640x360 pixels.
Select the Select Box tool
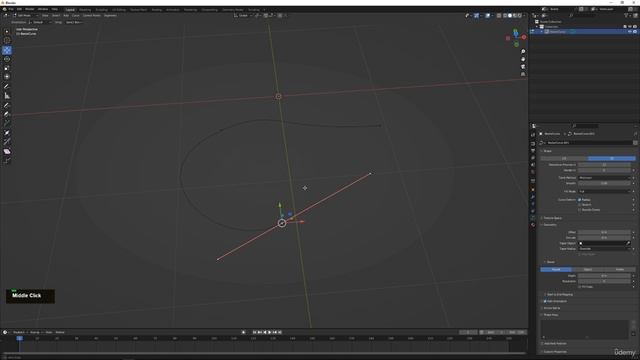[7, 31]
